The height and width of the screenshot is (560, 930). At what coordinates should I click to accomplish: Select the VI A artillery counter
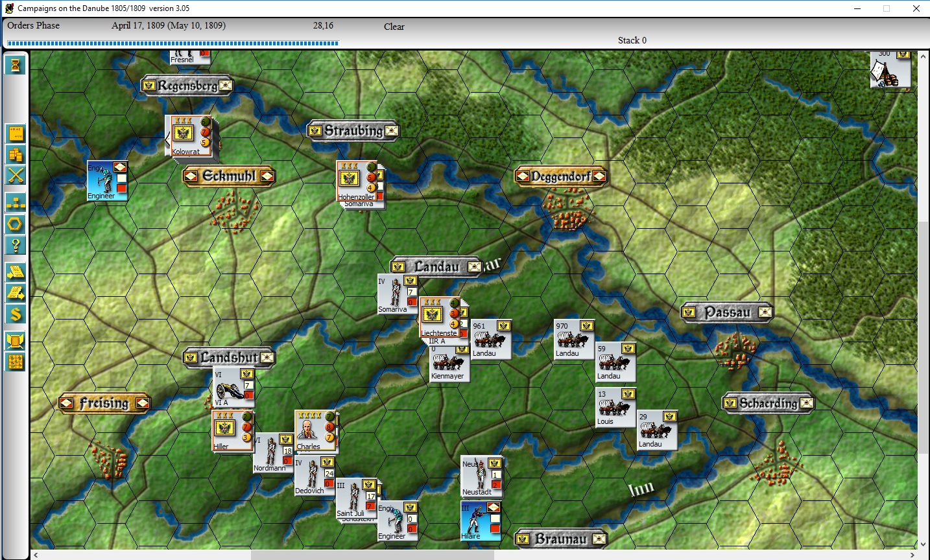point(233,388)
